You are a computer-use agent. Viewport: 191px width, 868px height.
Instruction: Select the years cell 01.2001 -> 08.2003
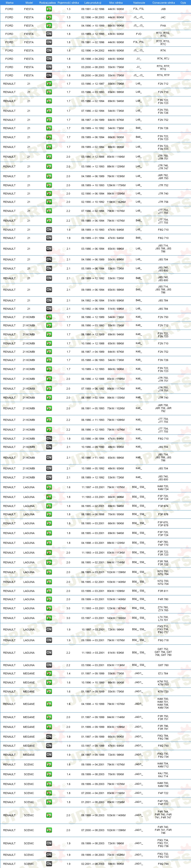point(93,802)
